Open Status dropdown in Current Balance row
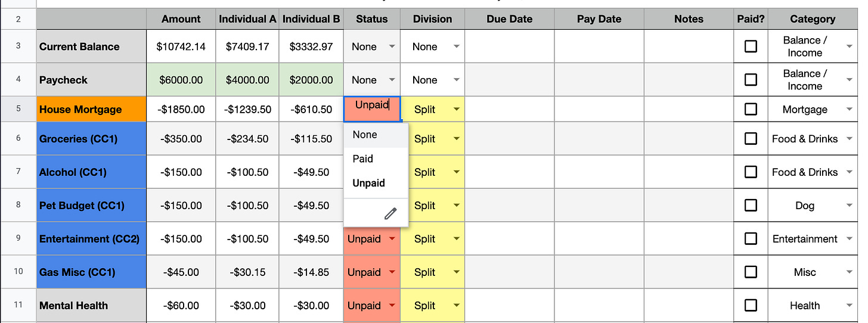The width and height of the screenshot is (868, 323). 392,46
